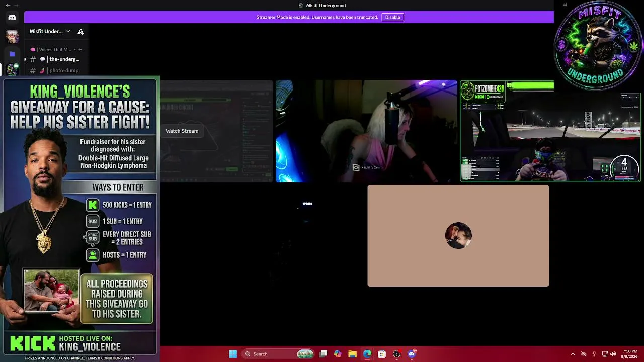Open the server below the Discord home icon
The height and width of the screenshot is (362, 644).
(x=12, y=36)
